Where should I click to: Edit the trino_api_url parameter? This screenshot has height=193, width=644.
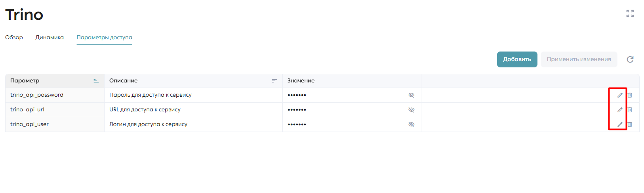pos(620,110)
